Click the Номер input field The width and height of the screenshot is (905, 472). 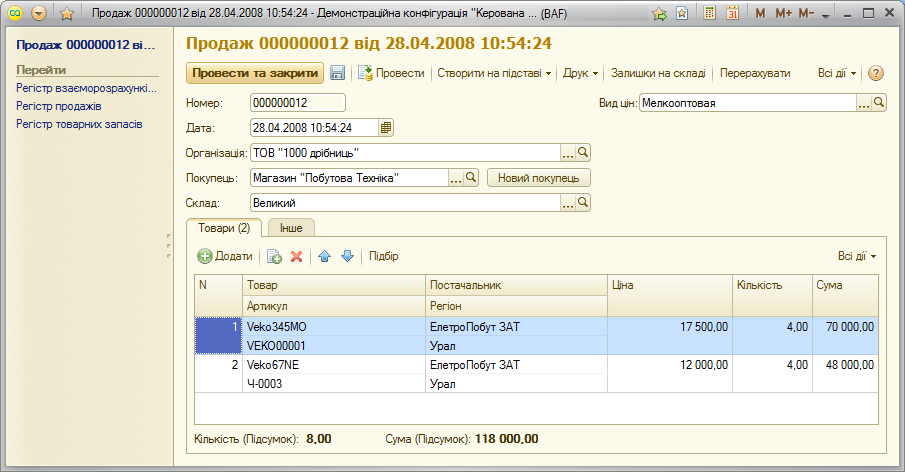point(298,103)
